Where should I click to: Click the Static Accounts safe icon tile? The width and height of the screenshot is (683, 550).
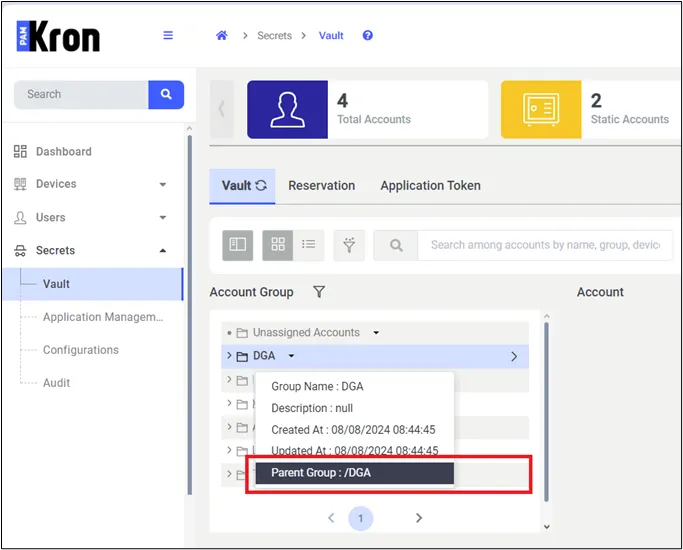point(541,109)
